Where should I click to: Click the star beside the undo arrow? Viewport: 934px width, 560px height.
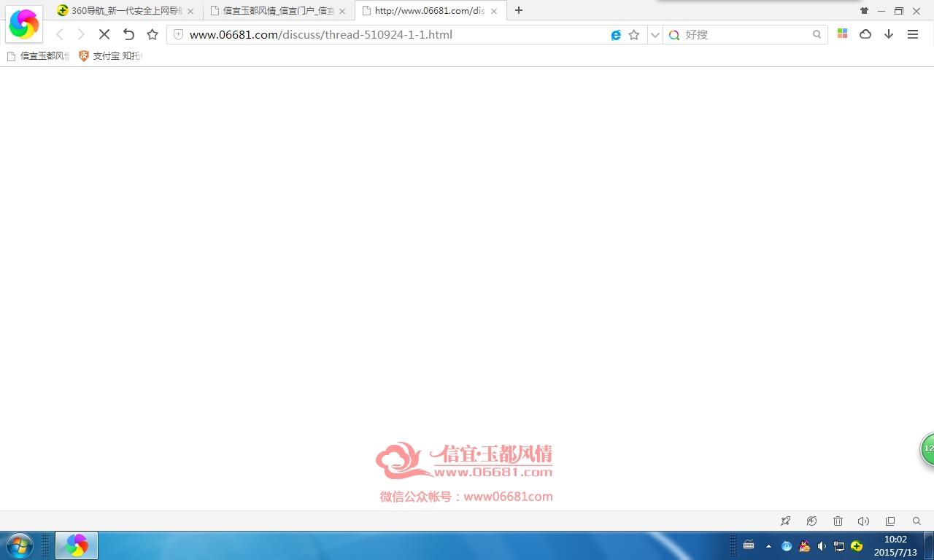pos(152,34)
